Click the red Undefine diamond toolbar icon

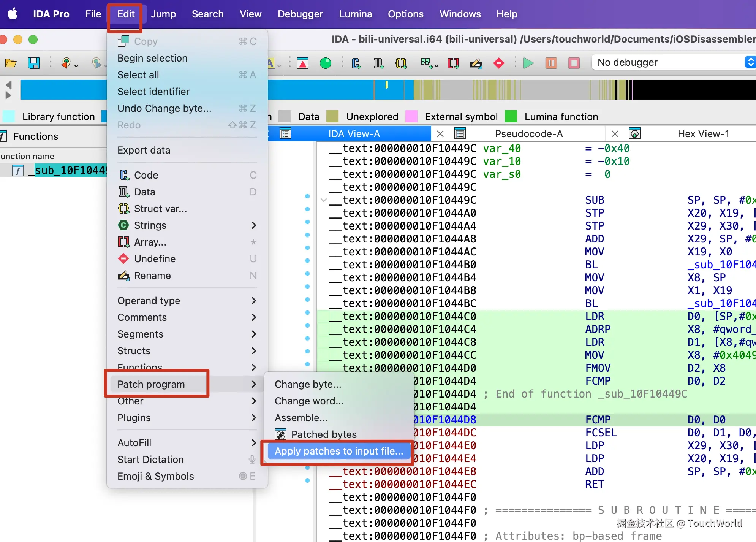click(x=499, y=63)
